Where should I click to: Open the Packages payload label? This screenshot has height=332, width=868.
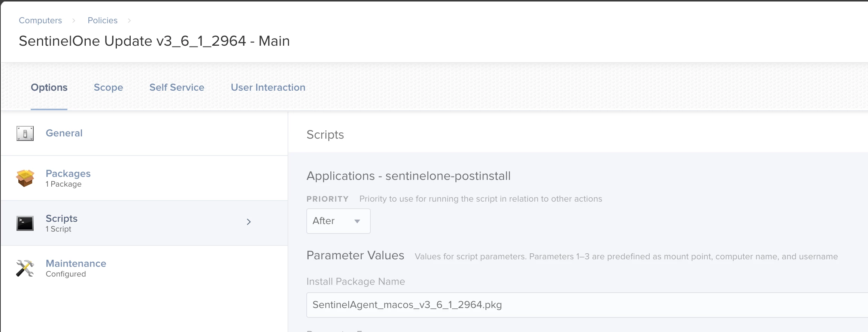pyautogui.click(x=68, y=173)
